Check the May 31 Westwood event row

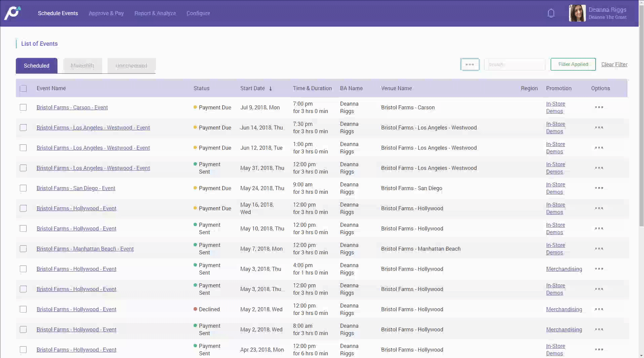click(x=23, y=168)
